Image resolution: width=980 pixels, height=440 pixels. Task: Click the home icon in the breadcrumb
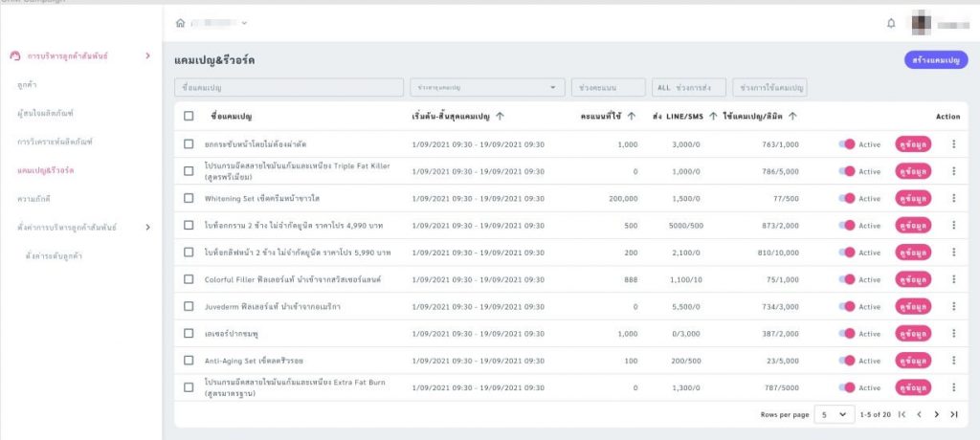180,23
